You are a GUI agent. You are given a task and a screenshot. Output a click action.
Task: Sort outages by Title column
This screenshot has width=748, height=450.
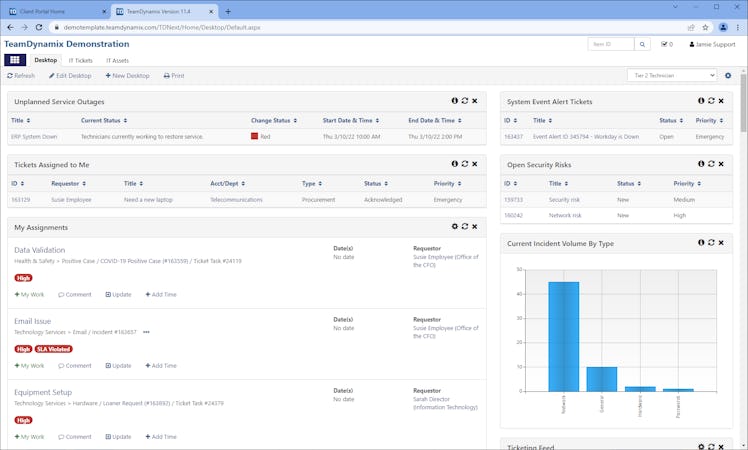[21, 120]
